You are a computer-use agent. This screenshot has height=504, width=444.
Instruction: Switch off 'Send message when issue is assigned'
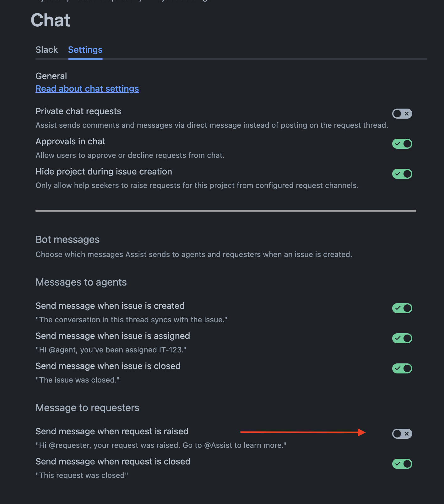click(402, 338)
